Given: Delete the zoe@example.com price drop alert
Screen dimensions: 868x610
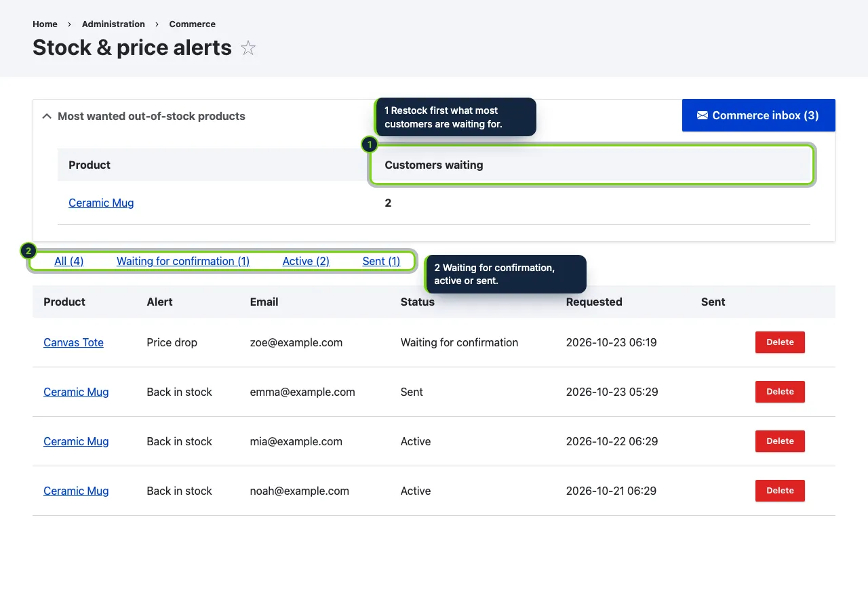Looking at the screenshot, I should 780,342.
